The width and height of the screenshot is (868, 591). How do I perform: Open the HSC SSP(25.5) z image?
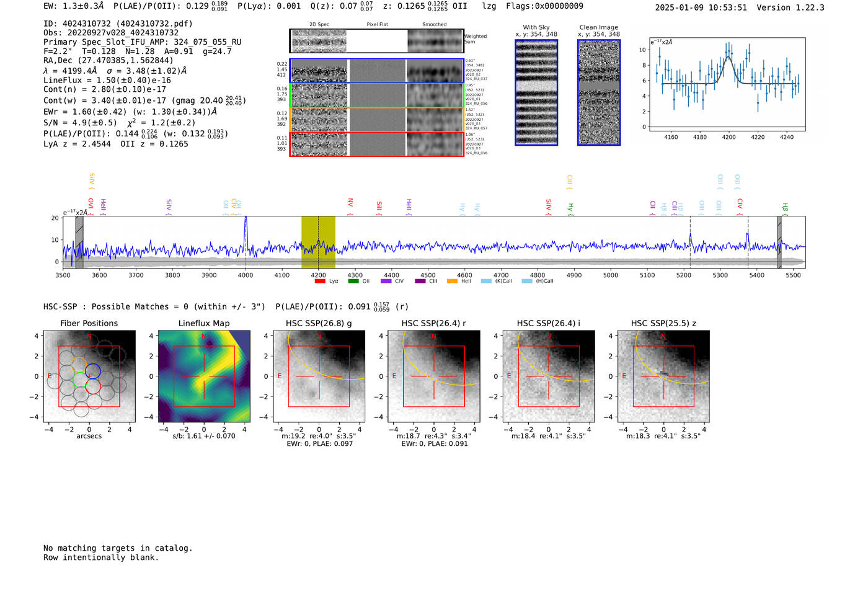(x=663, y=376)
